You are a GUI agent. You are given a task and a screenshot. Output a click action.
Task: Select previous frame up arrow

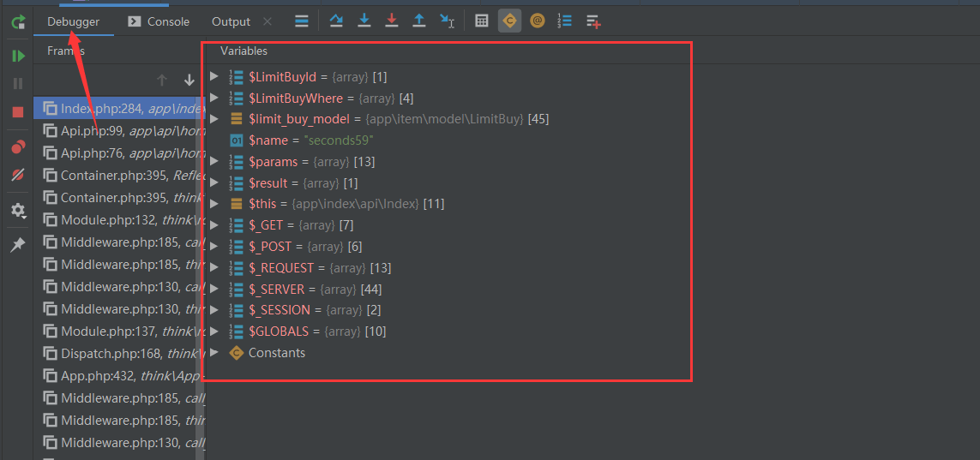tap(162, 80)
